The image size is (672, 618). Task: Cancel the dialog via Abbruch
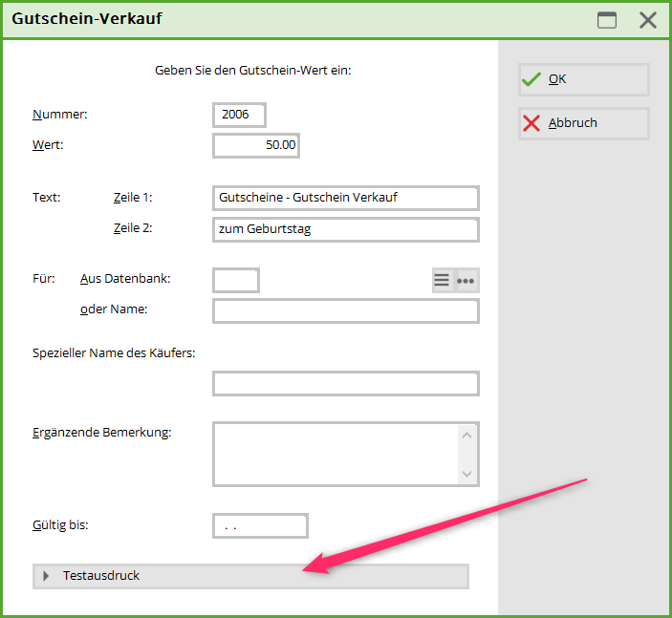coord(583,123)
